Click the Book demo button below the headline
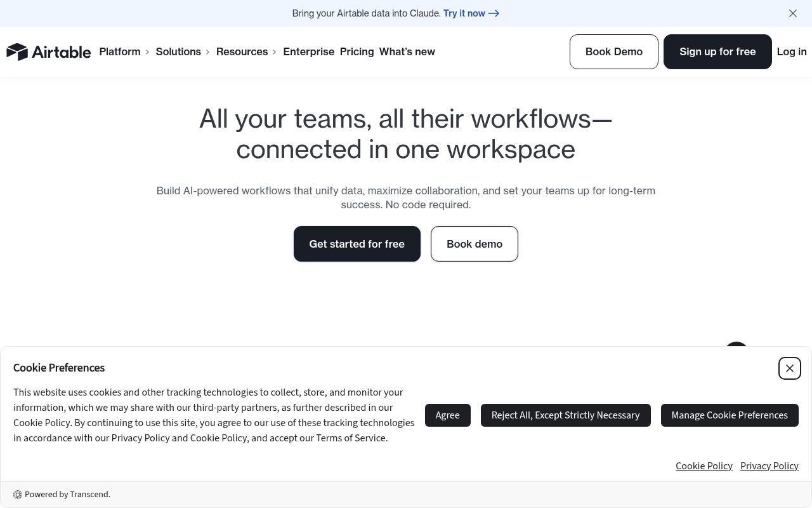 click(x=475, y=244)
